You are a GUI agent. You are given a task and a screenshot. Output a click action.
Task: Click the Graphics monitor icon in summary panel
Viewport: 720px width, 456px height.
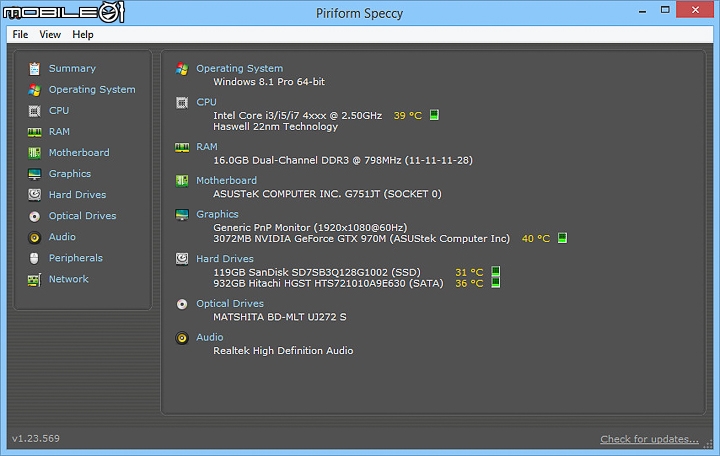point(182,215)
